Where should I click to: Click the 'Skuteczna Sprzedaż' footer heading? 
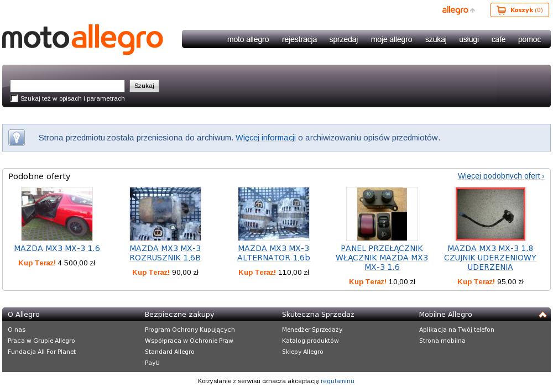point(318,315)
